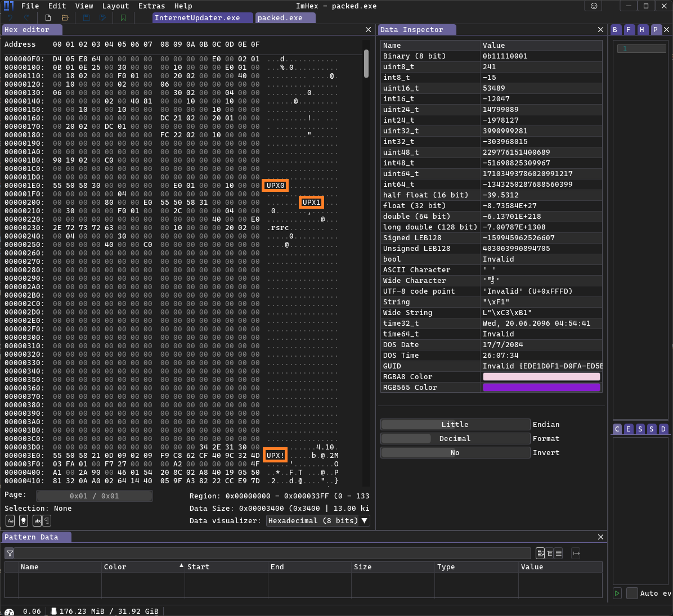Click the filter icon in Pattern Data
Screen dimensions: 673x616
(x=10, y=554)
